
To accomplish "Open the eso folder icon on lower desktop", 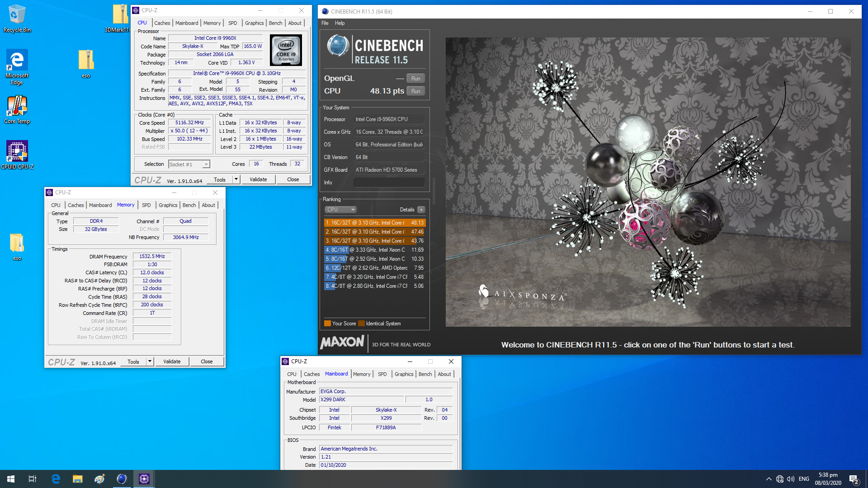I will pyautogui.click(x=17, y=247).
